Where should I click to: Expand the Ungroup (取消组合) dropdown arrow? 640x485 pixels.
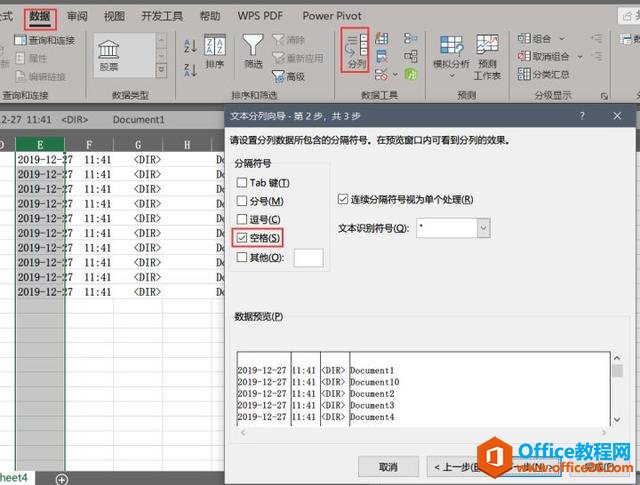pos(580,56)
